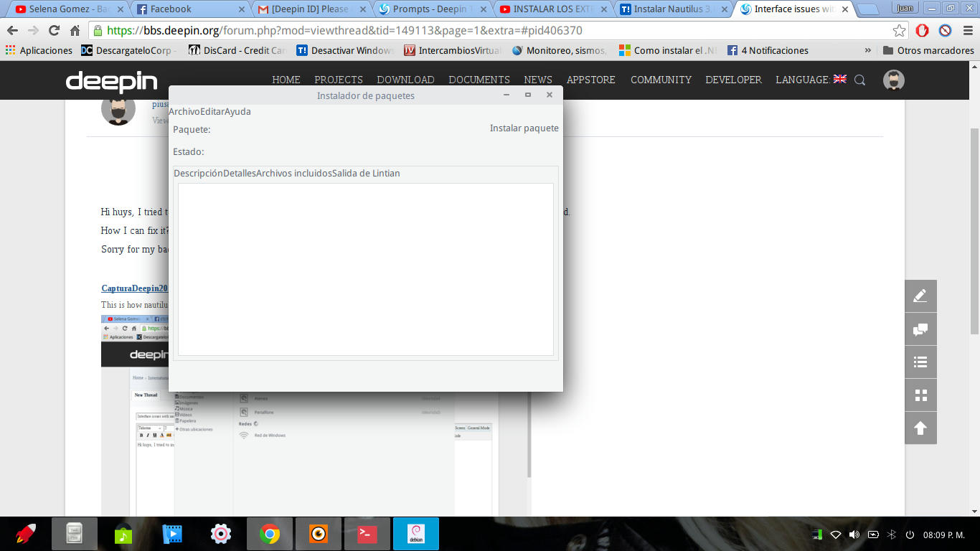The height and width of the screenshot is (551, 980).
Task: Open the DisCard - Credit Card bookmark
Action: (237, 50)
